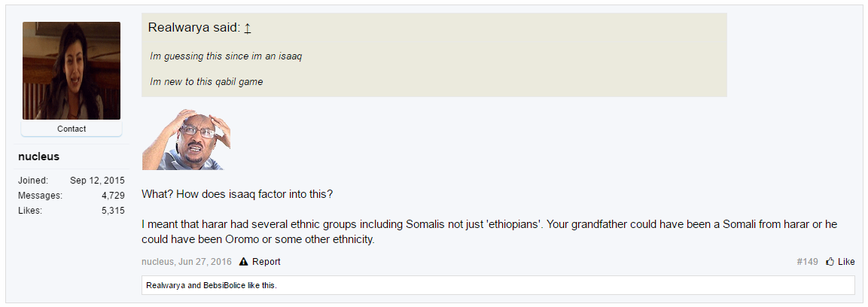The height and width of the screenshot is (307, 868).
Task: Click the quoted line 'Im guessing this since im an isaaq'
Action: coord(226,56)
